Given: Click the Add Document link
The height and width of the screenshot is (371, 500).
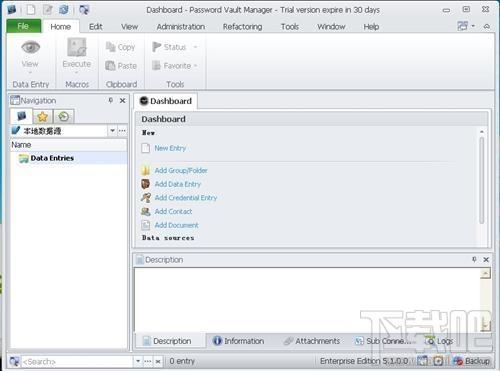Looking at the screenshot, I should tap(176, 225).
